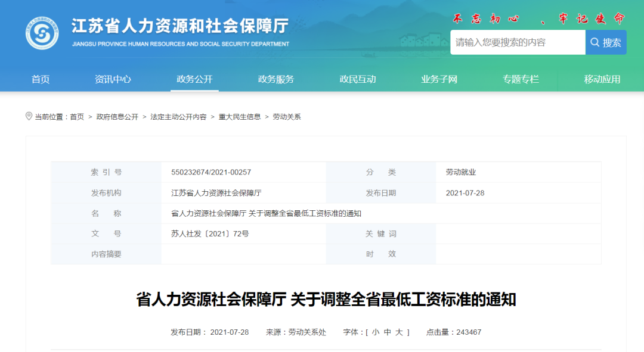Click the table name cell about 最低工资标准

coord(266,213)
